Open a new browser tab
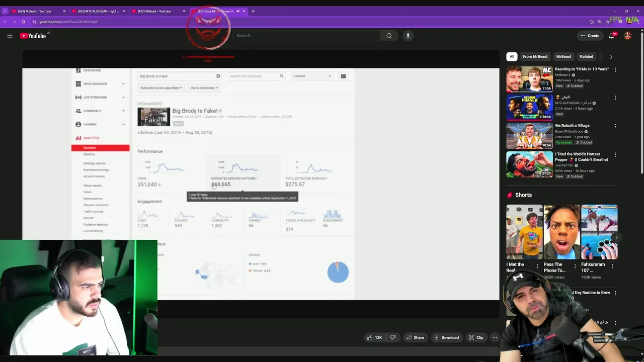Viewport: 644px width, 362px height. pyautogui.click(x=253, y=11)
